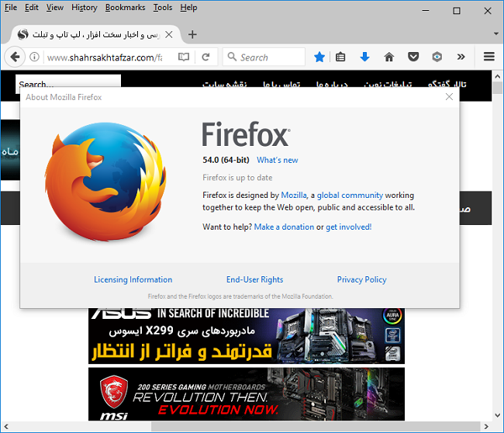
Task: Open a new tab with plus button
Action: [192, 34]
